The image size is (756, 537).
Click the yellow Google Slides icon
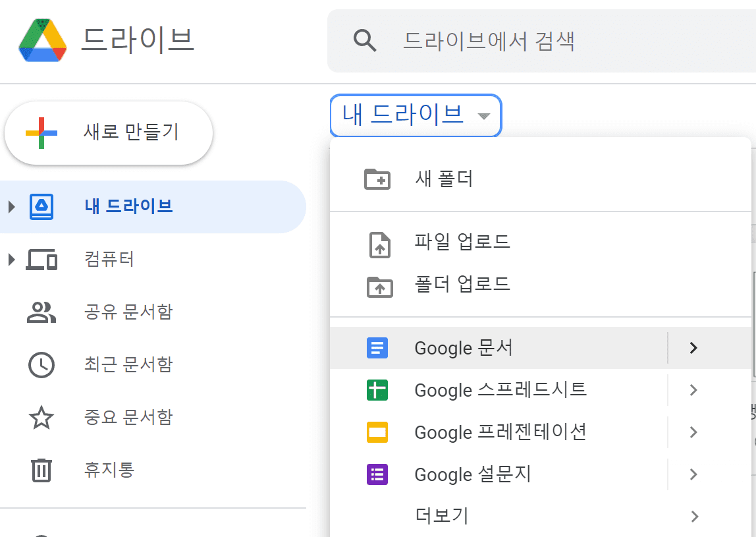377,432
